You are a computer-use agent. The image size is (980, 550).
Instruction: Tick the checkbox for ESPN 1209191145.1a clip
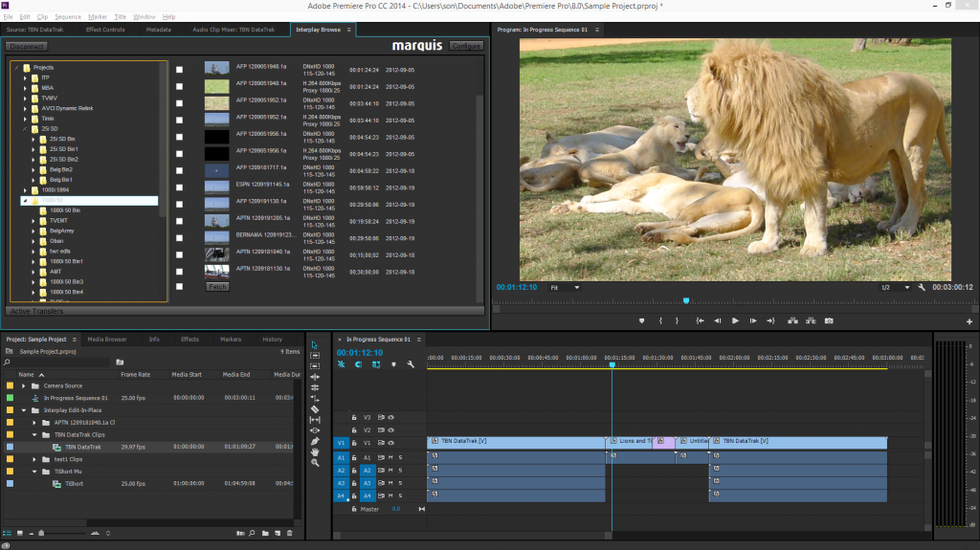180,188
